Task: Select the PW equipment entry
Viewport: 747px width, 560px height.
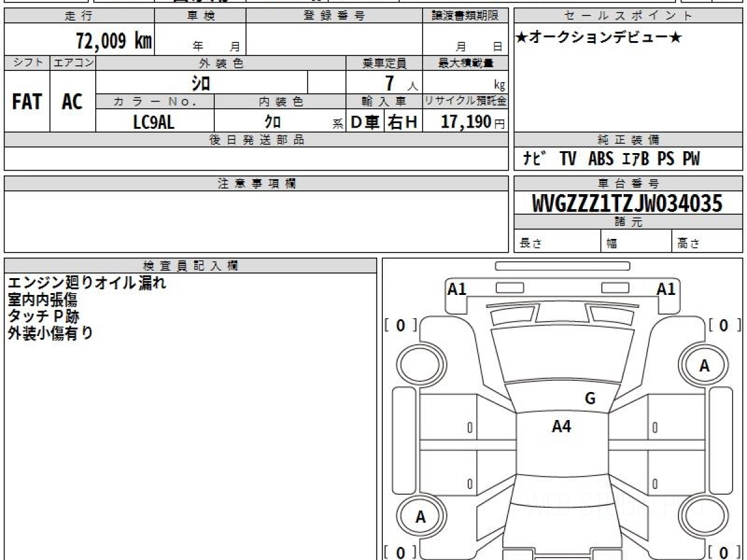Action: coord(691,159)
